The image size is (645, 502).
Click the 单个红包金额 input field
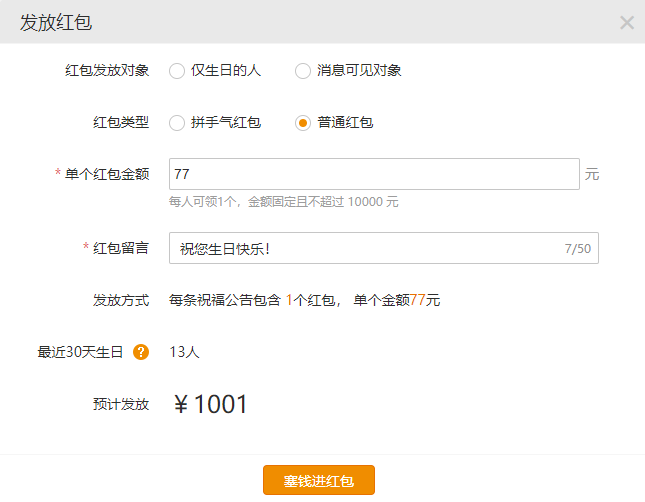[x=374, y=174]
